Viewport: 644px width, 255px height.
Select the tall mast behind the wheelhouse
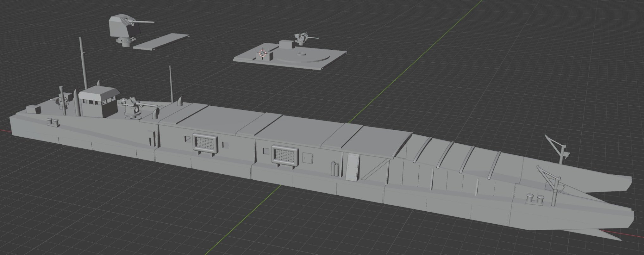point(83,63)
